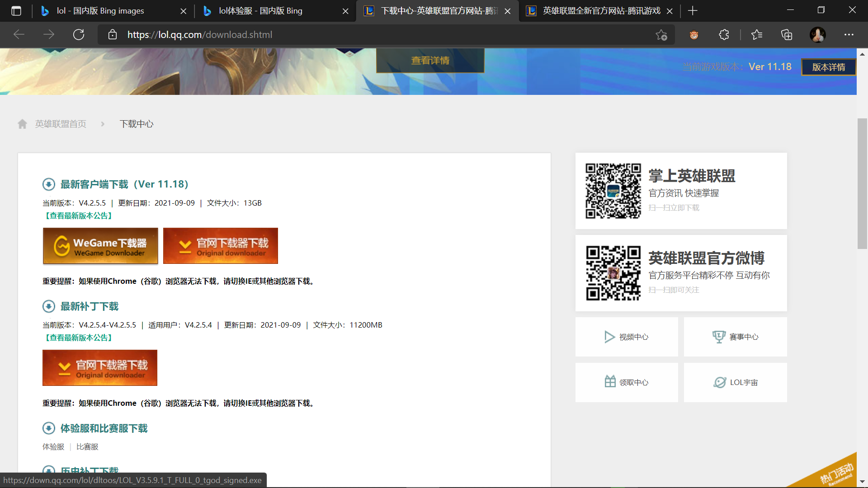Viewport: 868px width, 488px height.
Task: Click download icon beside 体验服和比赛服下载
Action: tap(49, 428)
